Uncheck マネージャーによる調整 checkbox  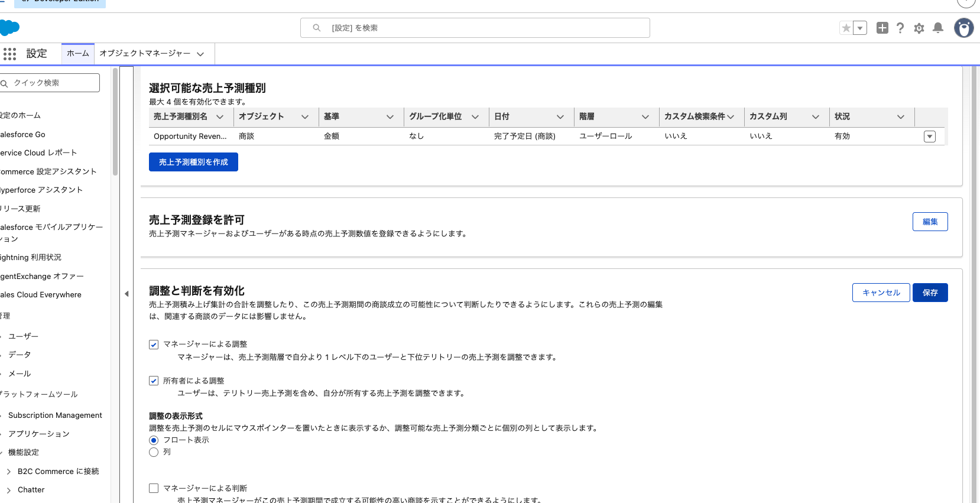pyautogui.click(x=154, y=345)
